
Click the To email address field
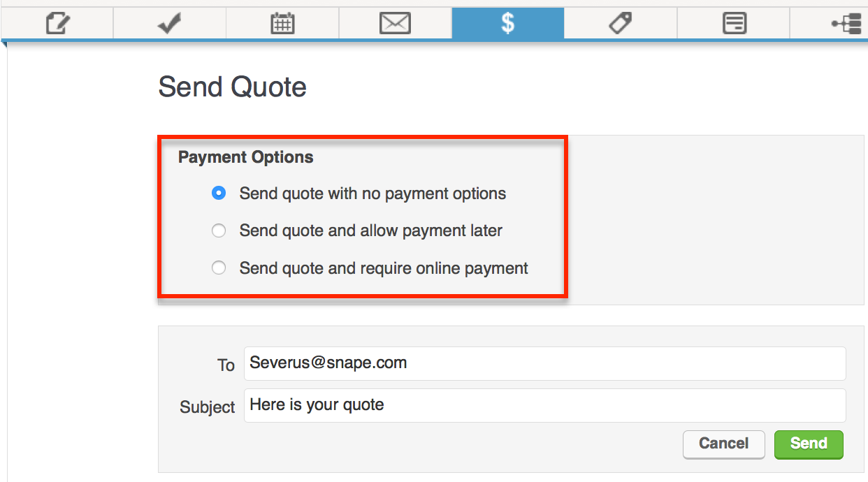[x=544, y=363]
